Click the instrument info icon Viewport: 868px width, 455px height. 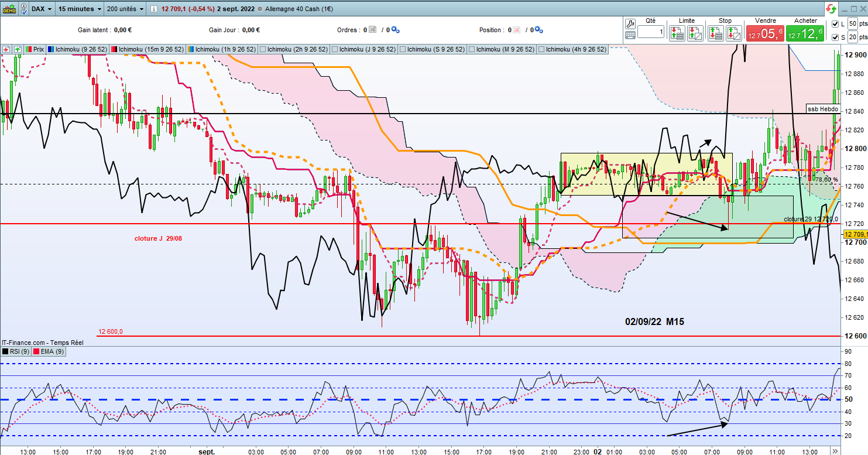pyautogui.click(x=153, y=9)
